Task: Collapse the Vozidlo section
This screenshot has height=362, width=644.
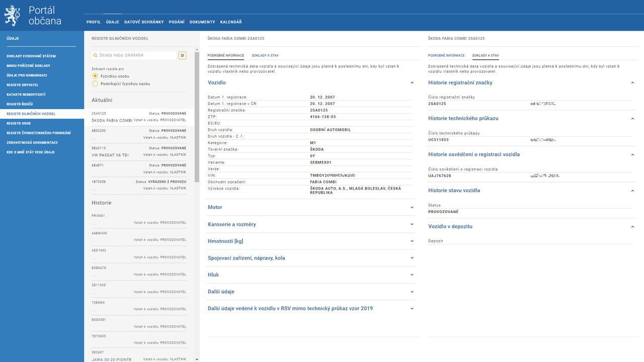Action: pyautogui.click(x=412, y=83)
